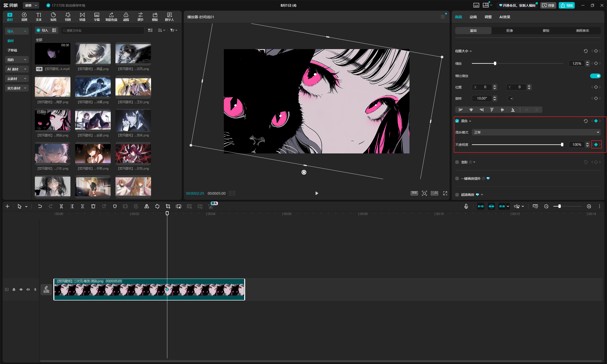
Task: Open the 数字人 digital human panel
Action: coord(169,17)
